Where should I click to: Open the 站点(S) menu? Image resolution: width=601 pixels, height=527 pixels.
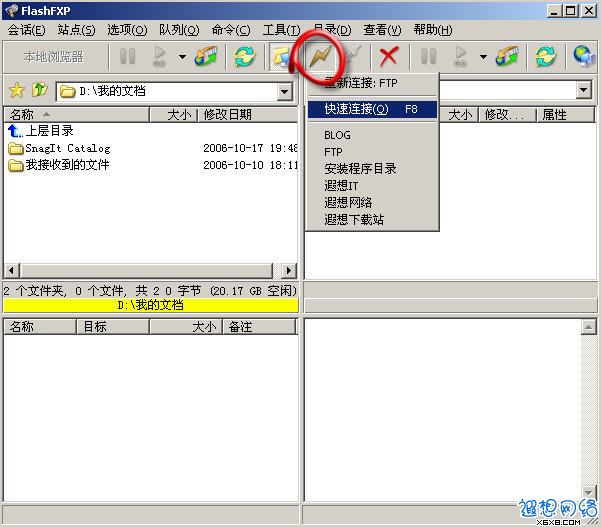point(76,30)
